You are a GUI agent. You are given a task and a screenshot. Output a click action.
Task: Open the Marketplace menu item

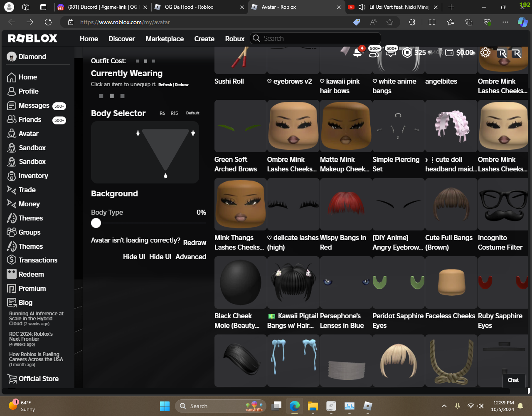[x=165, y=39]
